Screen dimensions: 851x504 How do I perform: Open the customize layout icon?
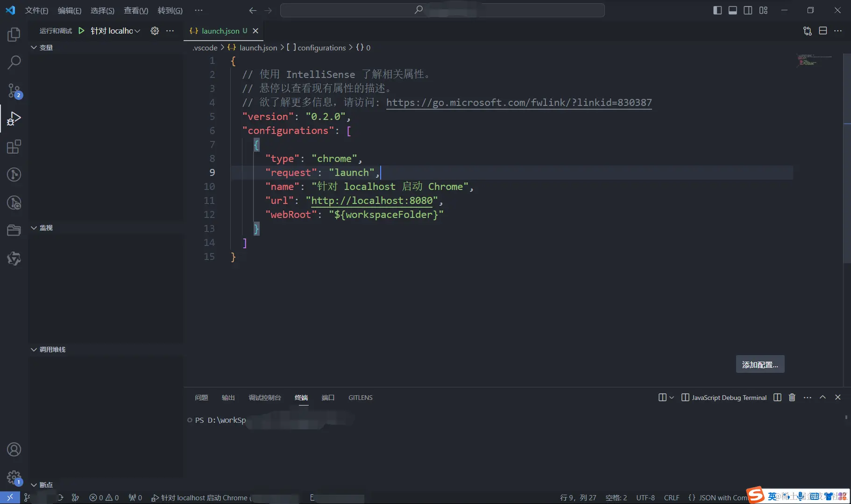coord(763,10)
